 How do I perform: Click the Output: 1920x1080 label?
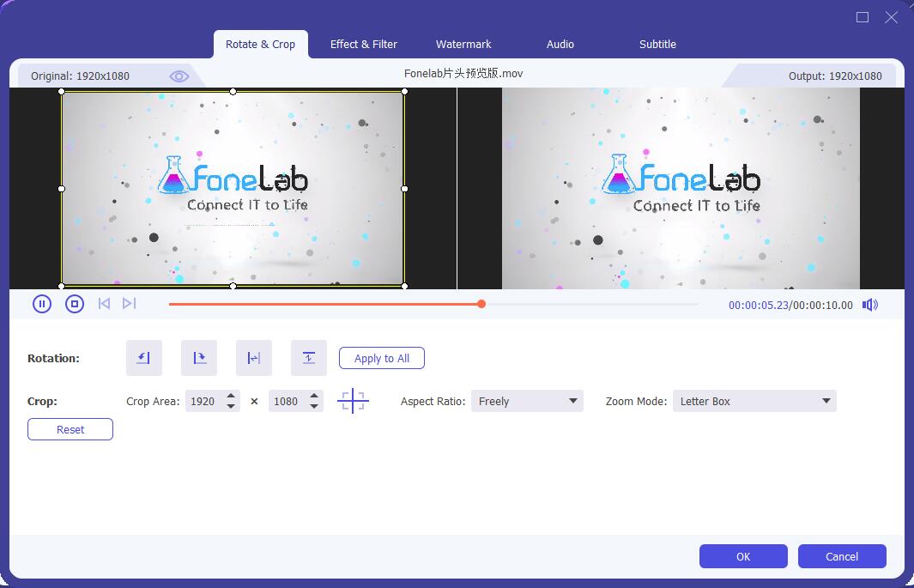coord(835,76)
